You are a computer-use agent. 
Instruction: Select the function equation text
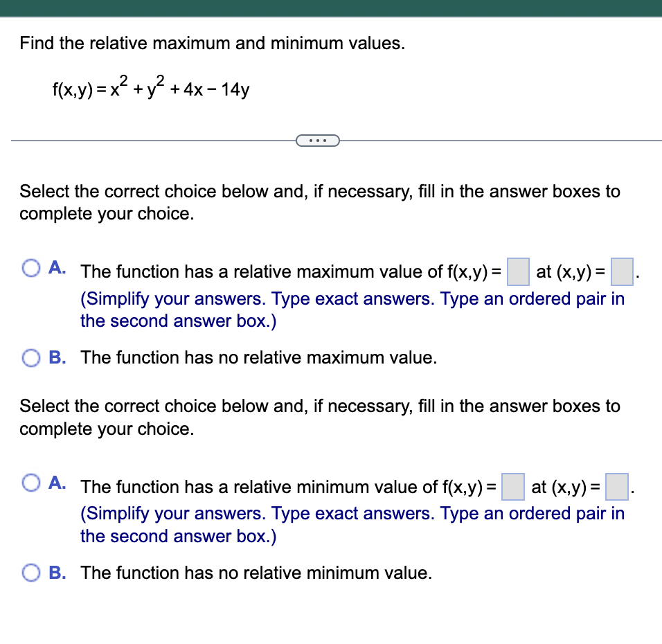(151, 87)
